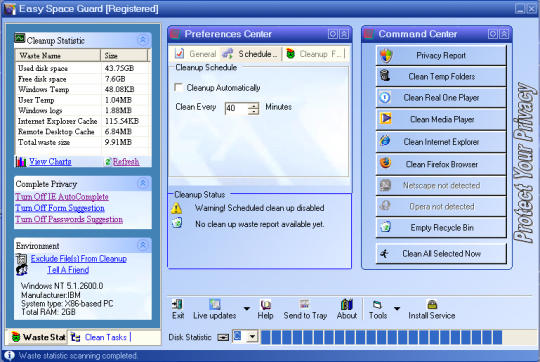Click the Size column header
The width and height of the screenshot is (540, 362).
point(124,55)
